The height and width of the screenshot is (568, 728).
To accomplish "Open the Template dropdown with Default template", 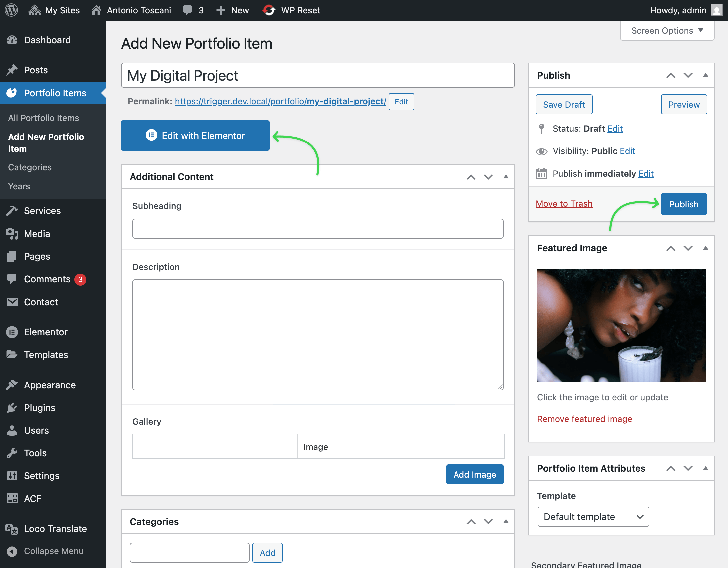I will pos(593,517).
